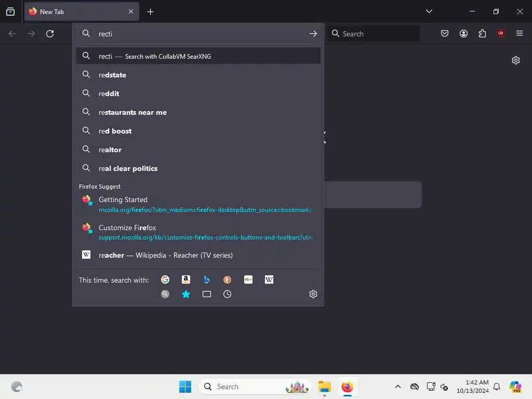Search in history clock icon
This screenshot has width=532, height=399.
click(228, 294)
